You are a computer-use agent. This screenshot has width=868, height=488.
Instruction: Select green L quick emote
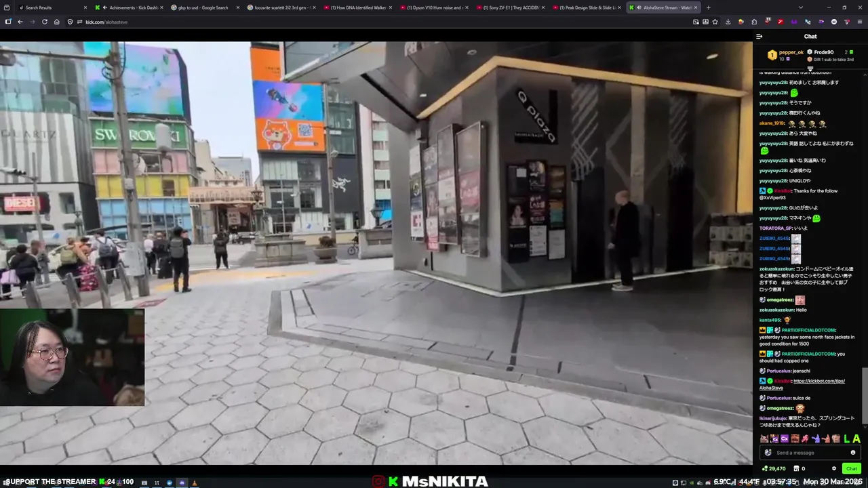point(846,439)
